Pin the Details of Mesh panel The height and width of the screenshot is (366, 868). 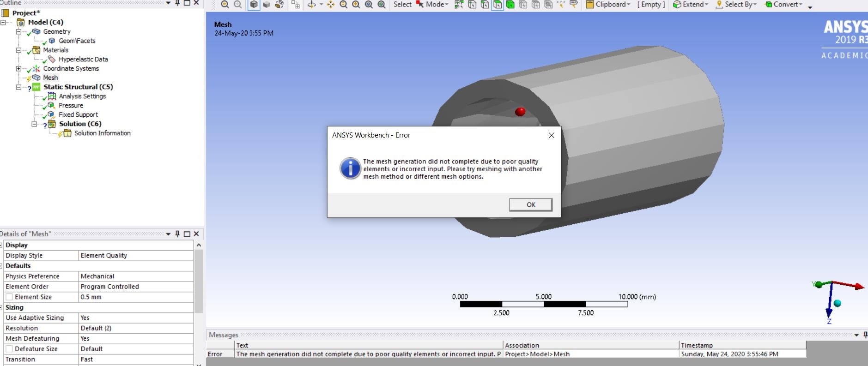pyautogui.click(x=177, y=234)
